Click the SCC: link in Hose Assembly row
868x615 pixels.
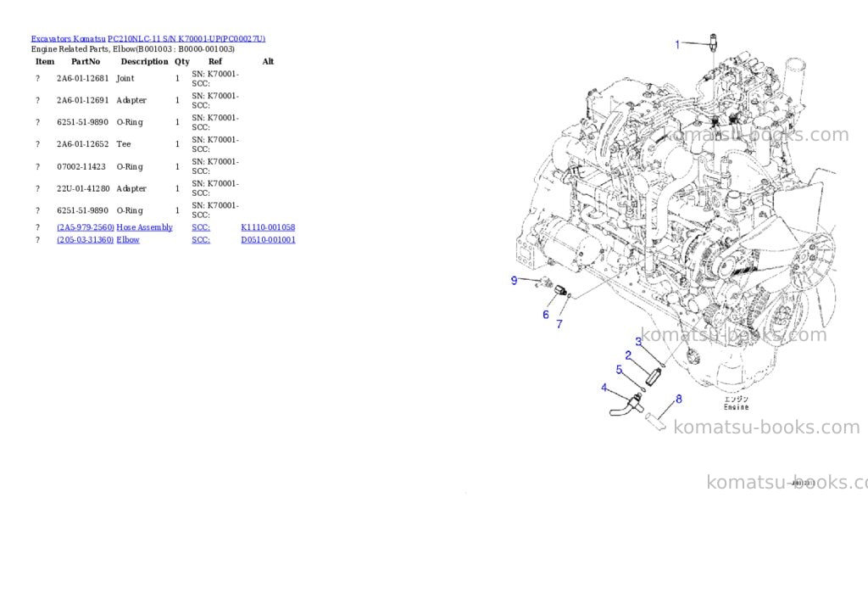201,227
